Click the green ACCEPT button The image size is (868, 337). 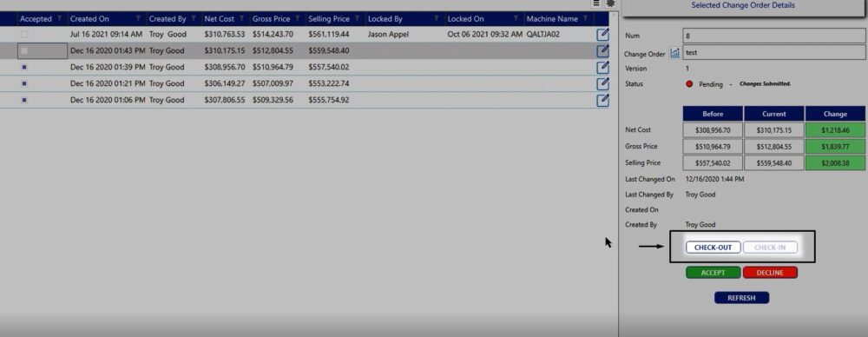(713, 273)
